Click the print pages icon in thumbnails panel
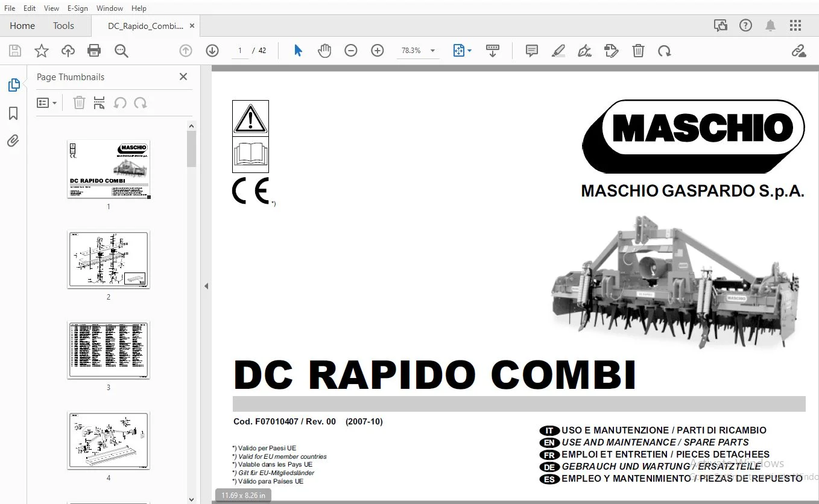819x504 pixels. (x=100, y=103)
